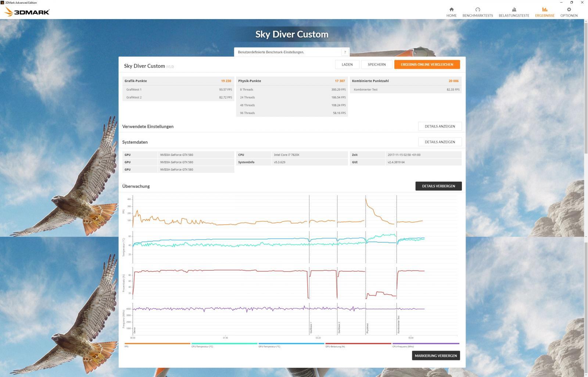Viewport: 588px width, 377px height.
Task: Toggle the CPU-Temperatur legend line
Action: click(x=224, y=344)
